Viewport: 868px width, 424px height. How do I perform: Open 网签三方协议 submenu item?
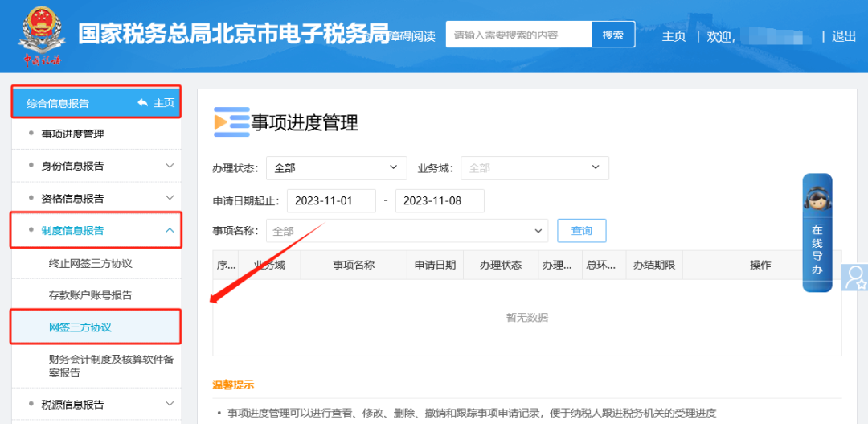pos(80,327)
